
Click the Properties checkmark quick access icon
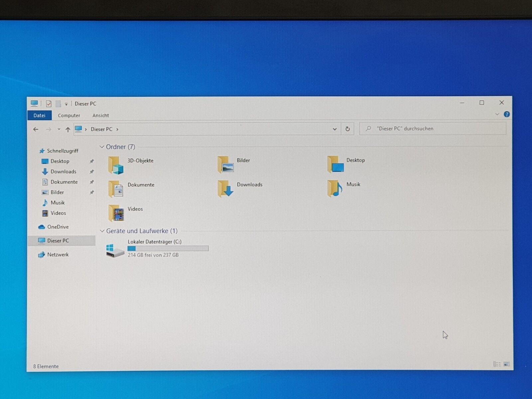49,104
